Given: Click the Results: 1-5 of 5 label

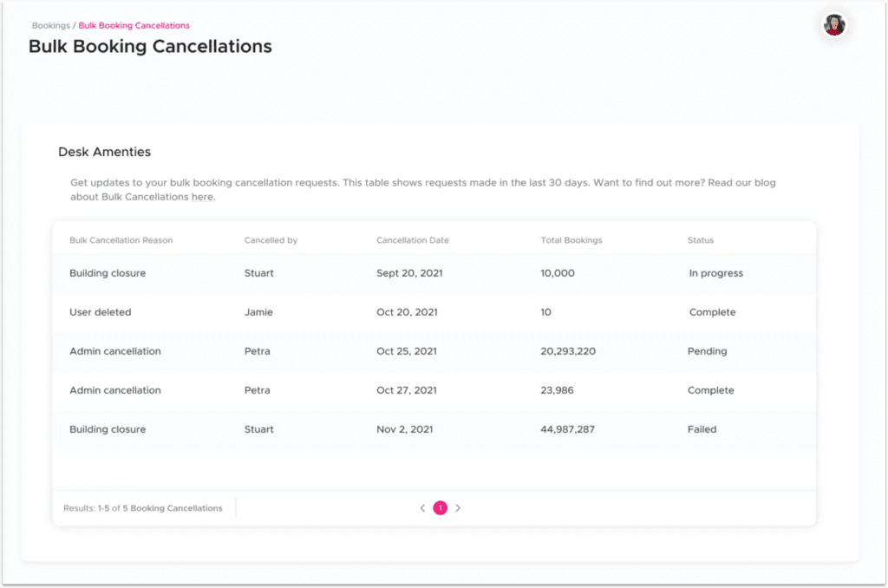Looking at the screenshot, I should [x=144, y=508].
